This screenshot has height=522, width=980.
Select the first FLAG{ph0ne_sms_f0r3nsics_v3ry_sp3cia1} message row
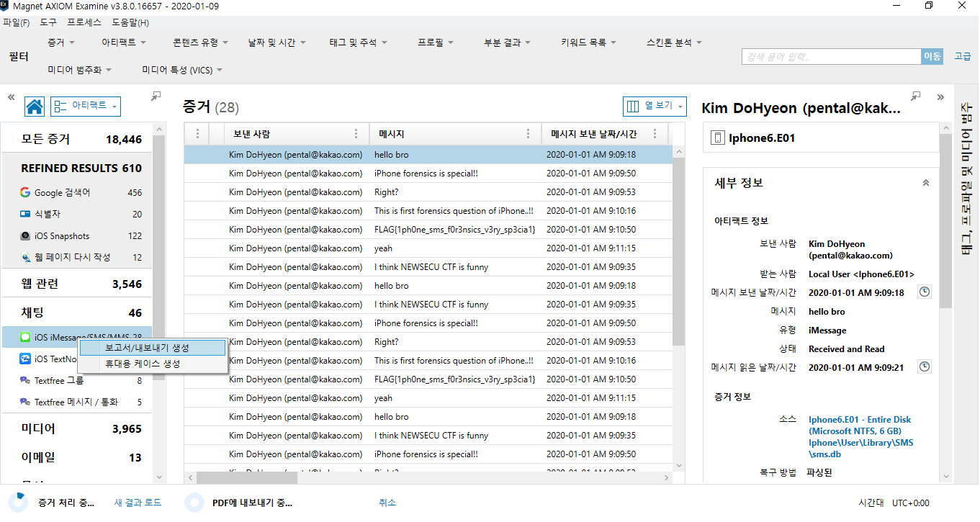tap(428, 230)
